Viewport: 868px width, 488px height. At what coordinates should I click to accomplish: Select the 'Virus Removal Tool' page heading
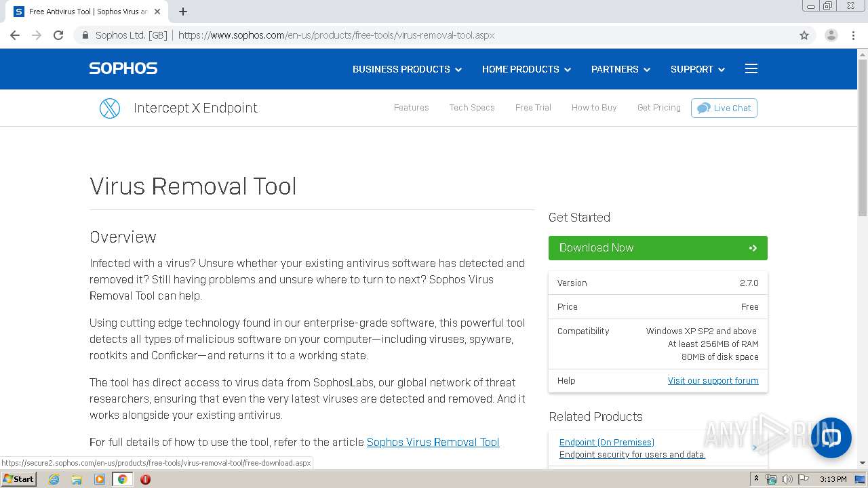coord(193,186)
